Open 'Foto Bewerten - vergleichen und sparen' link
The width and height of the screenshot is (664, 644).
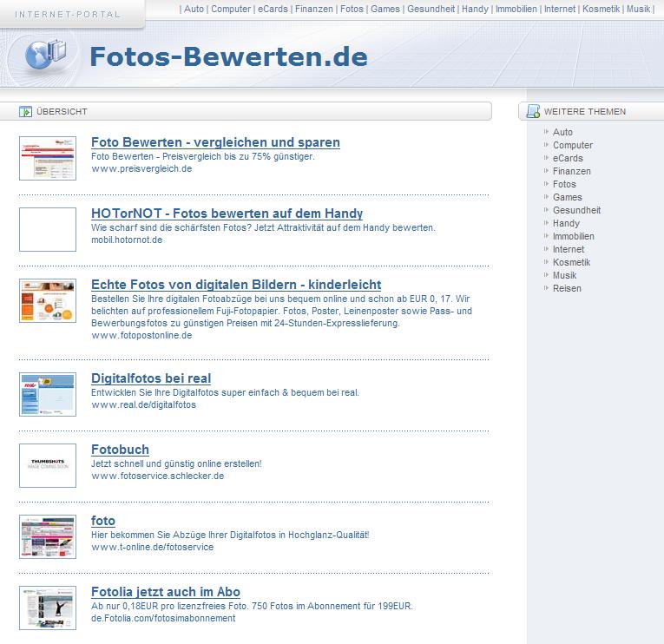(215, 142)
